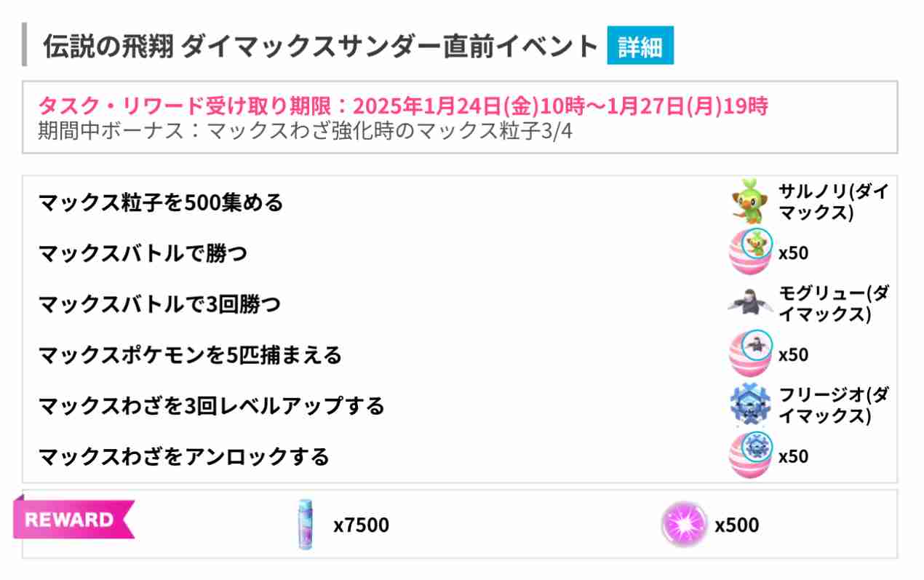Open the 詳細 details button

(x=640, y=47)
